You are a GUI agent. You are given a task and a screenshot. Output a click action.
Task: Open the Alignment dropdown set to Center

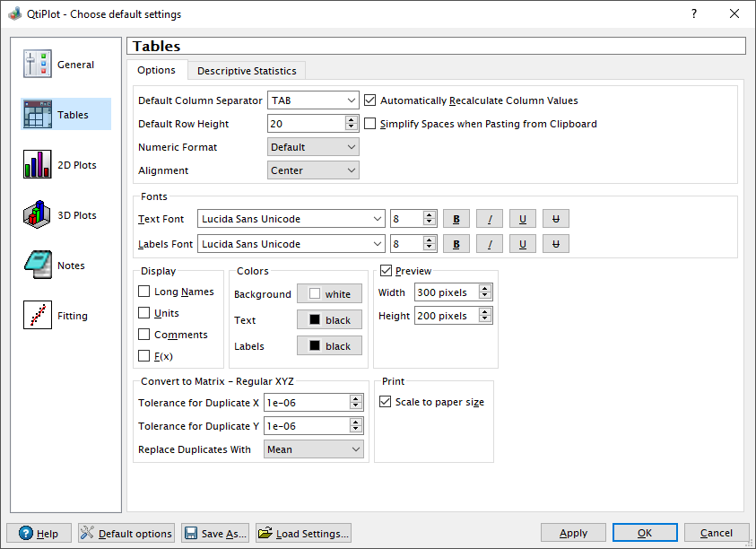tap(313, 170)
